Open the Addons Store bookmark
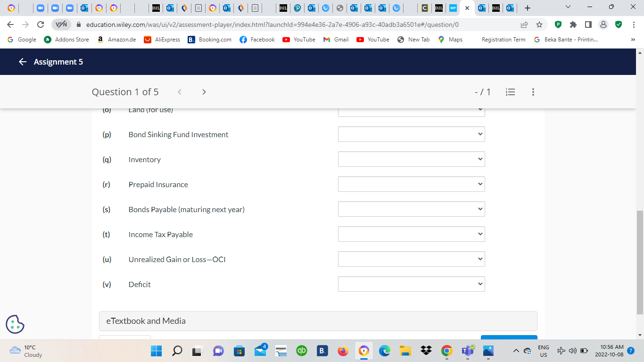644x362 pixels. (66, 40)
